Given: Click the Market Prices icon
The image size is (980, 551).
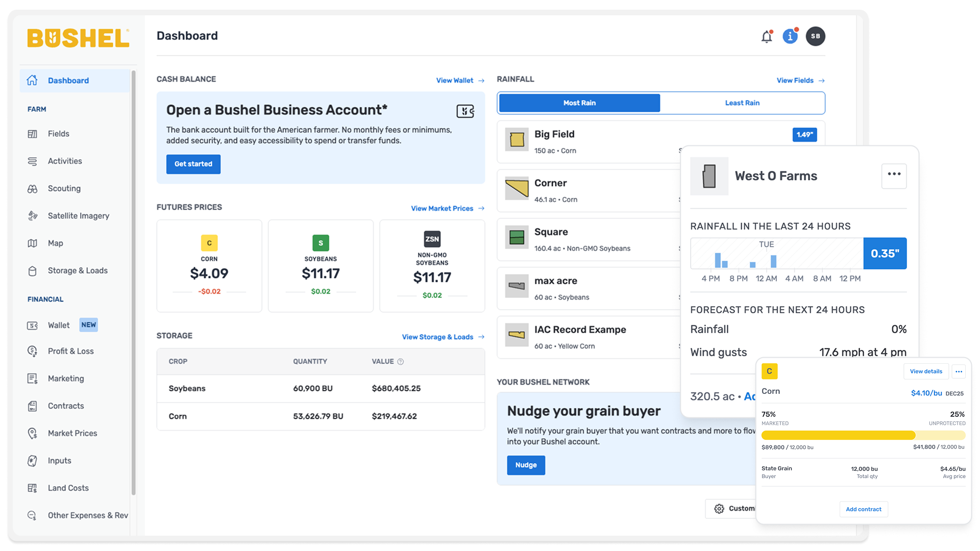Looking at the screenshot, I should [32, 433].
